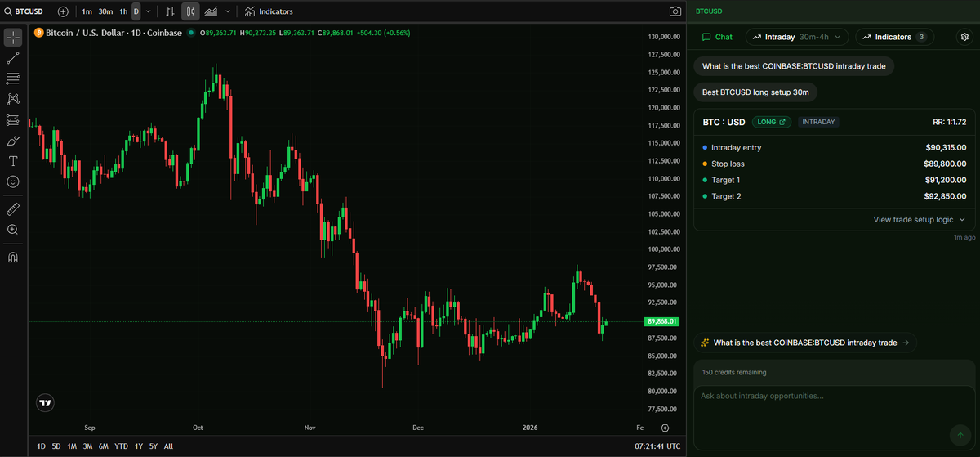This screenshot has width=980, height=457.
Task: Toggle magnet mode for drawings
Action: (x=13, y=257)
